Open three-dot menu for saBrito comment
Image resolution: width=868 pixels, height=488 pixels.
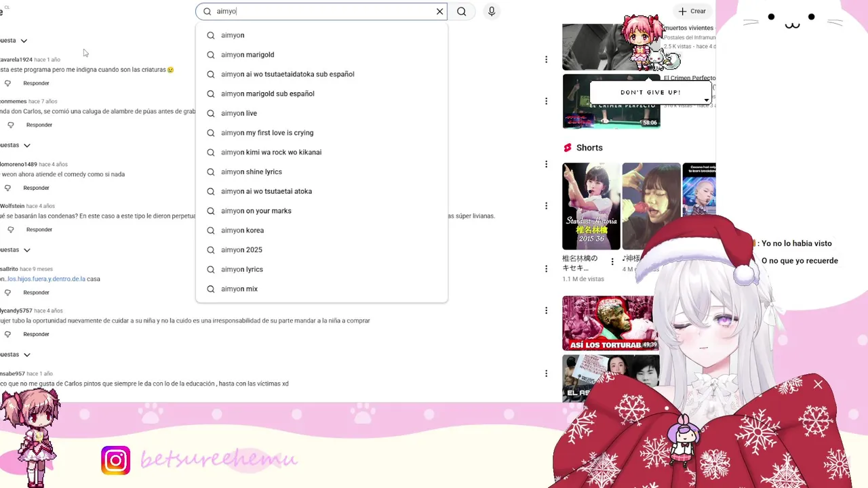coord(546,269)
